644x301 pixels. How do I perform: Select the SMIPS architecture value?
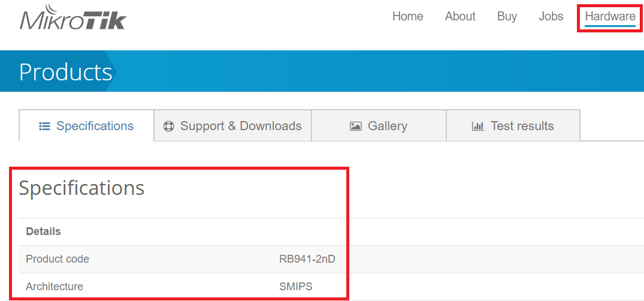pos(296,286)
